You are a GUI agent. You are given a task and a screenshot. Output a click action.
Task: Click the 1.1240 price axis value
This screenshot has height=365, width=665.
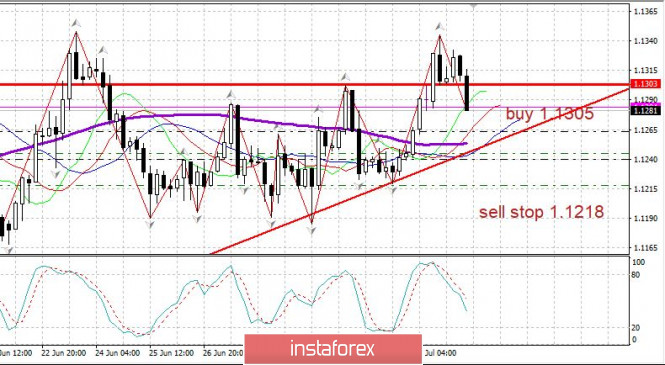(646, 159)
